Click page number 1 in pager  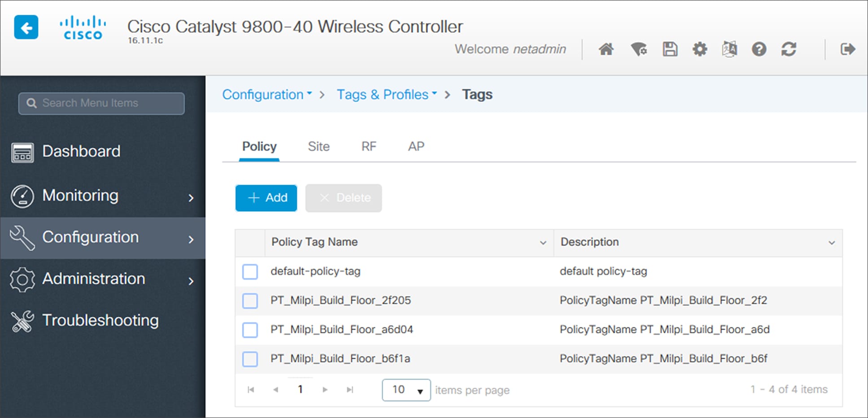pyautogui.click(x=300, y=389)
